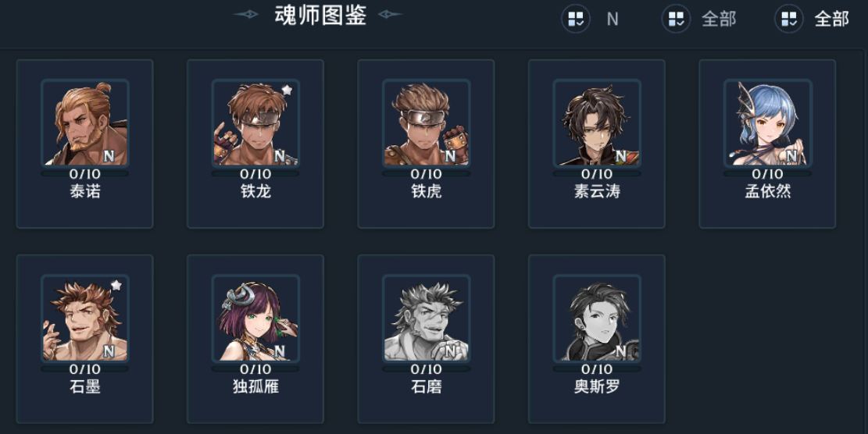Screen dimensions: 868x434
Task: Select 铁虎 character portrait
Action: 427,123
